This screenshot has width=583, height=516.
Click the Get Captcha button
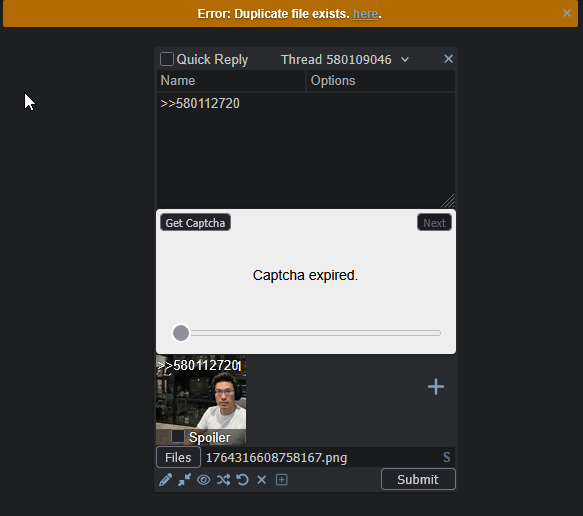click(x=195, y=223)
